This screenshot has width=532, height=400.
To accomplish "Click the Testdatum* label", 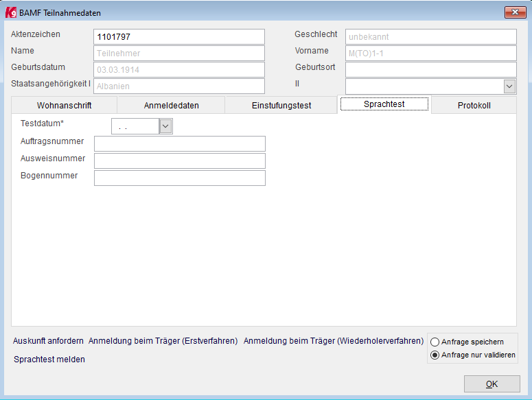I will click(x=42, y=123).
